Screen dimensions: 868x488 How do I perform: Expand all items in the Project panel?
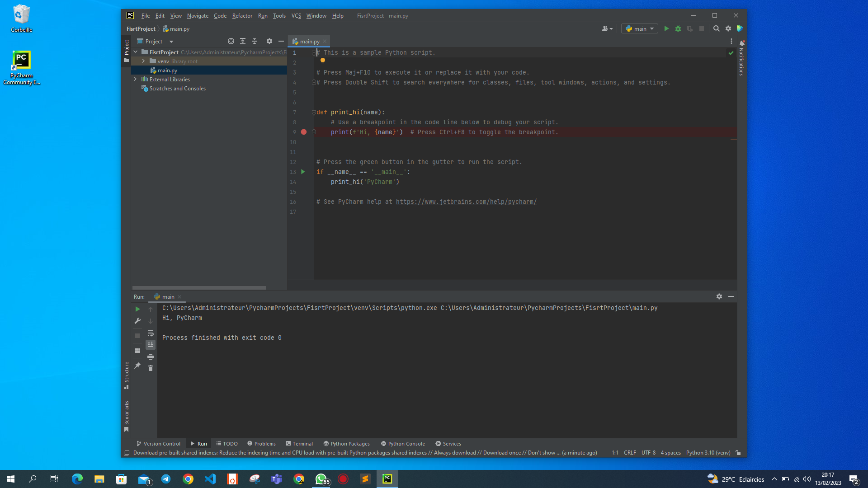click(x=243, y=41)
